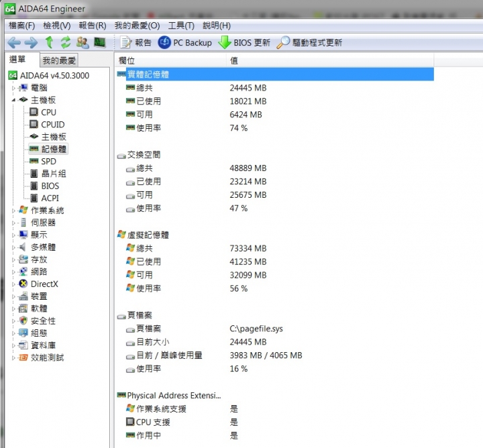Select the 記憶體 tree item
This screenshot has width=483, height=448.
point(54,149)
